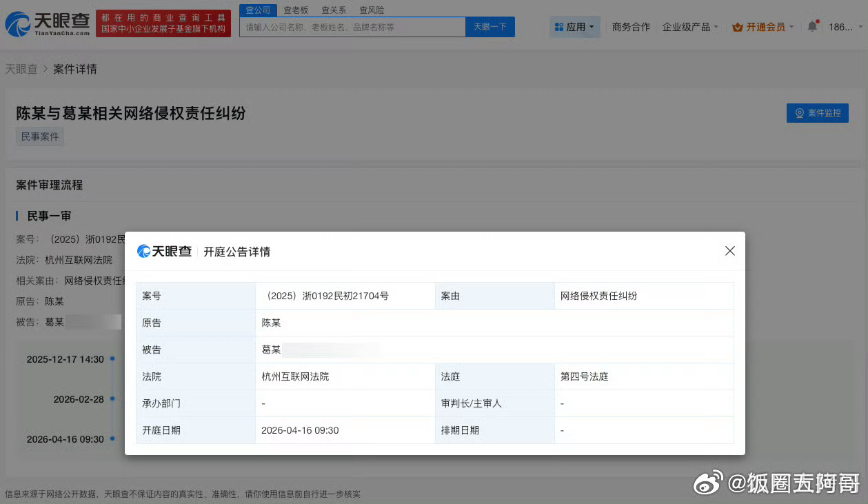Click the 天眼一下 search button
Screen dimensions: 868x504
[489, 26]
